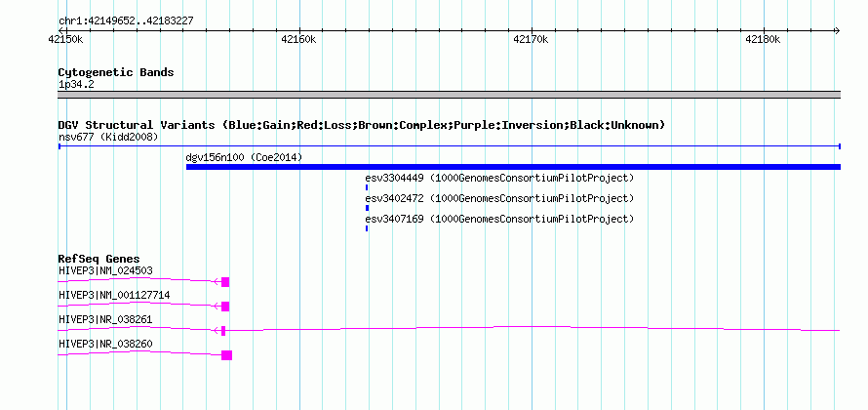This screenshot has width=868, height=410.
Task: Click the narrow magenta exon of NR_038261
Action: [223, 331]
